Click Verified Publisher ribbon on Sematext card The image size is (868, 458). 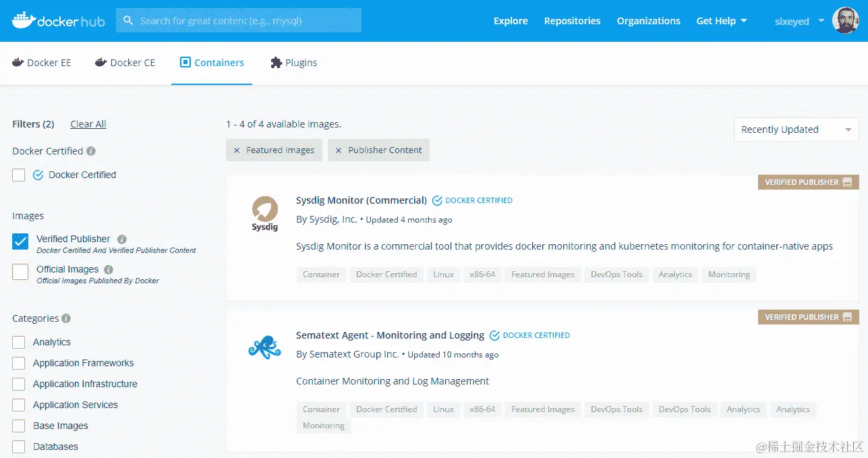[808, 317]
